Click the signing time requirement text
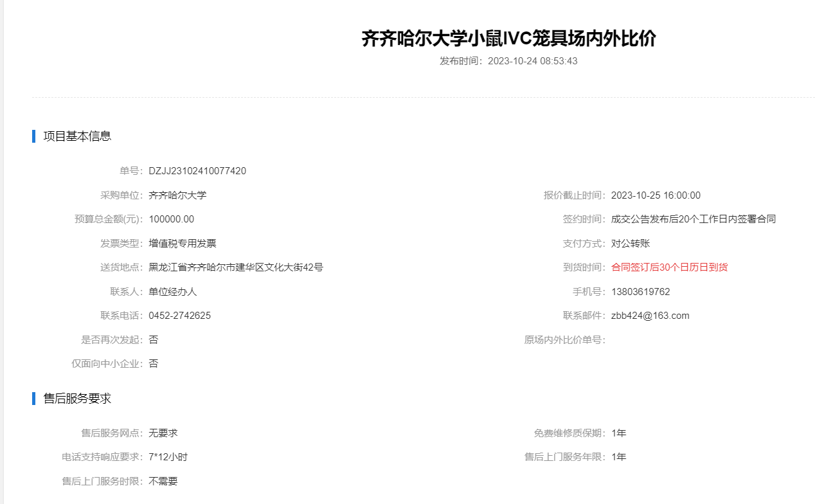Viewport: 815px width, 504px height. point(694,219)
